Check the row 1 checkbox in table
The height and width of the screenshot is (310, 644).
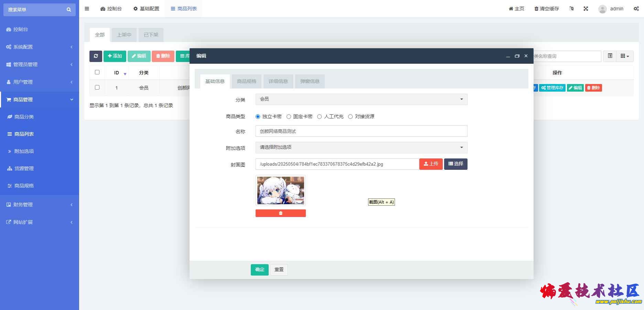click(x=97, y=87)
